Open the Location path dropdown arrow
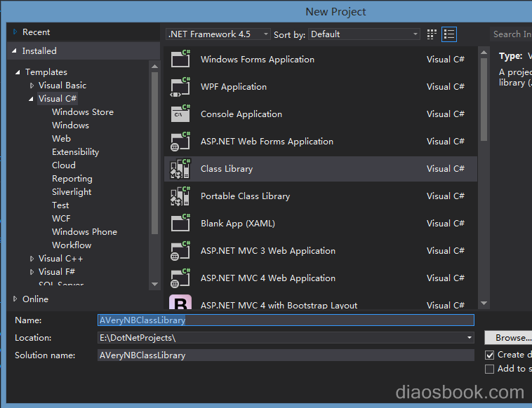The width and height of the screenshot is (532, 408). 470,337
